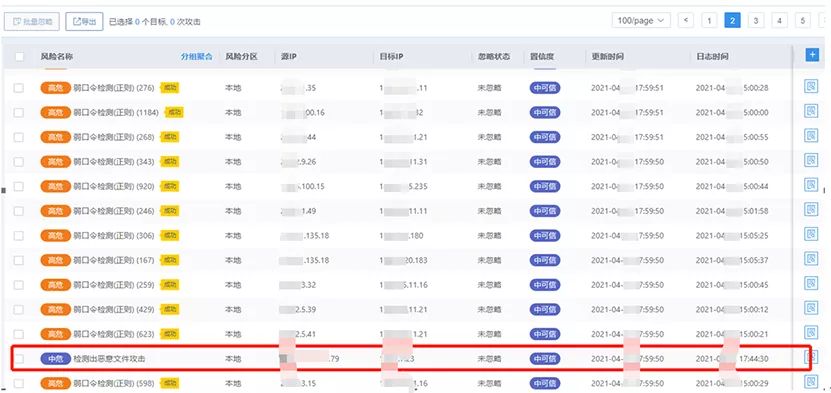Click the 风险分区 column header

coord(241,57)
